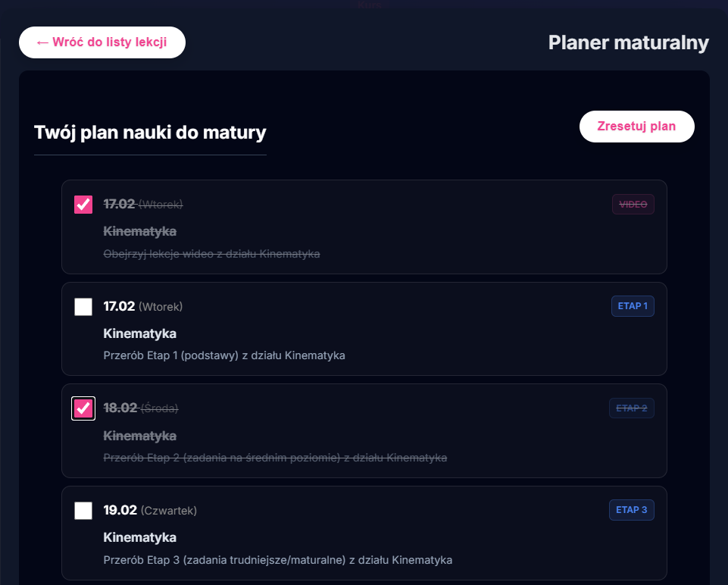Click the 'Planer maturalny' title

click(627, 42)
